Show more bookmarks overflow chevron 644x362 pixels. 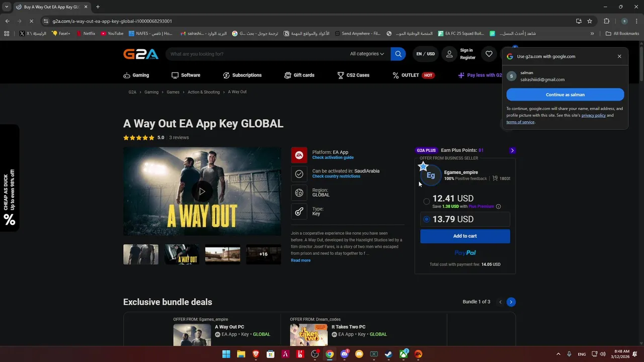[592, 34]
